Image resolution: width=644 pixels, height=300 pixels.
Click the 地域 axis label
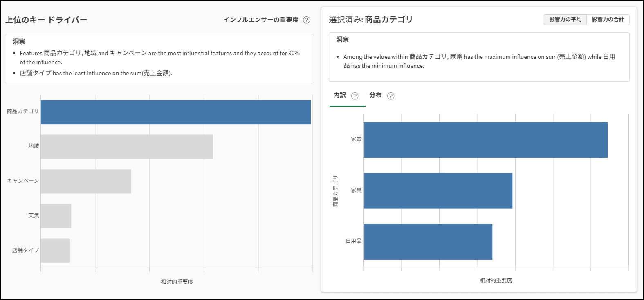[x=34, y=146]
